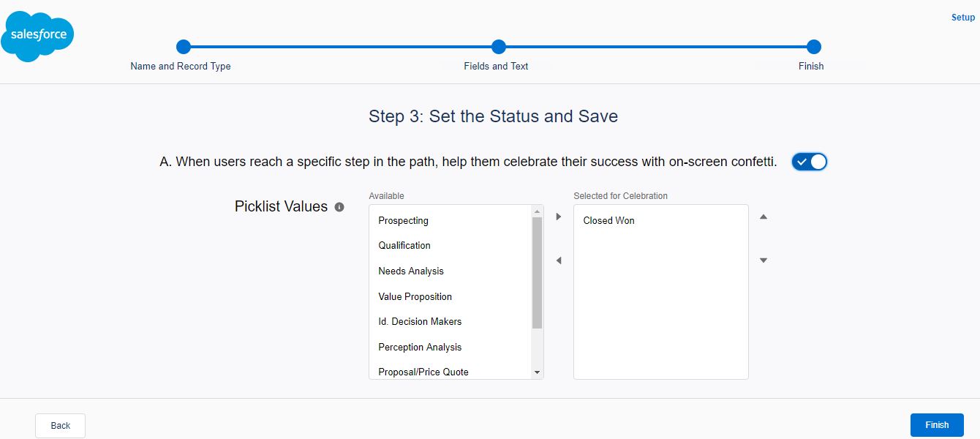Click the up arrow beside Selected for Celebration

pos(763,217)
